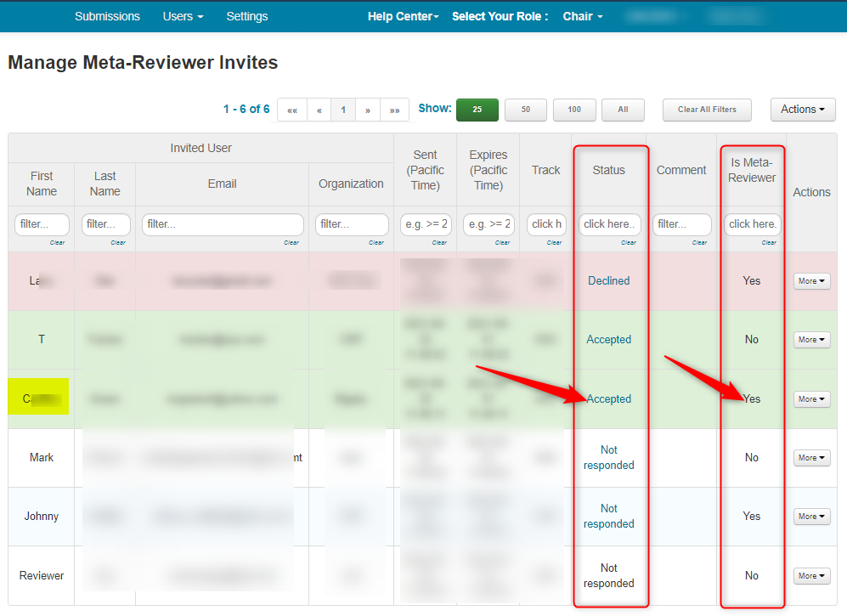Jump to the last results page
Viewport: 847px width, 616px height.
click(x=395, y=110)
